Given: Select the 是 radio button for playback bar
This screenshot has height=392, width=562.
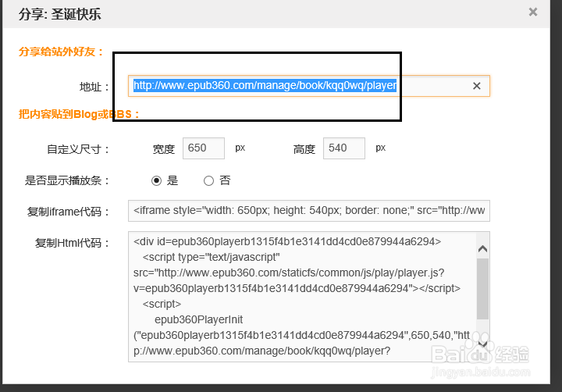Looking at the screenshot, I should (x=156, y=180).
